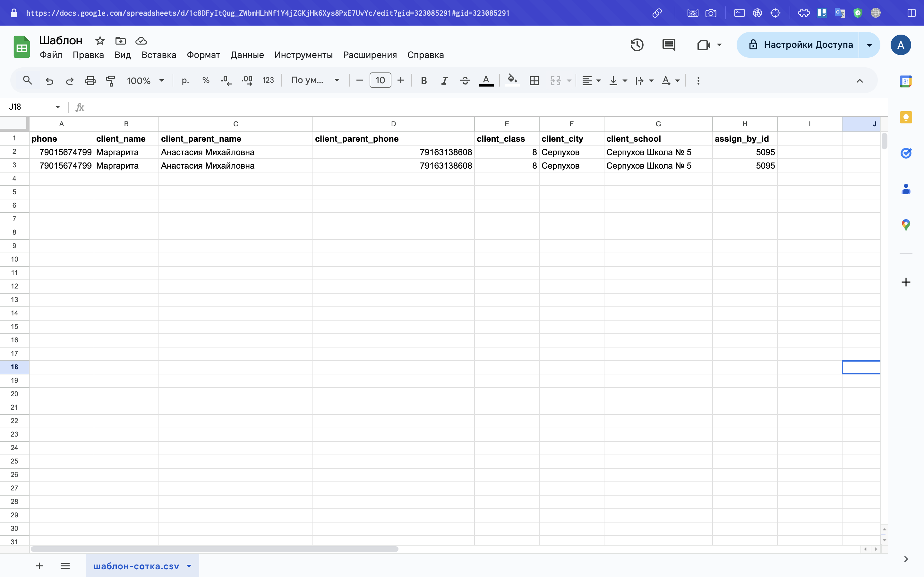This screenshot has width=924, height=577.
Task: Toggle bold formatting
Action: tap(424, 80)
